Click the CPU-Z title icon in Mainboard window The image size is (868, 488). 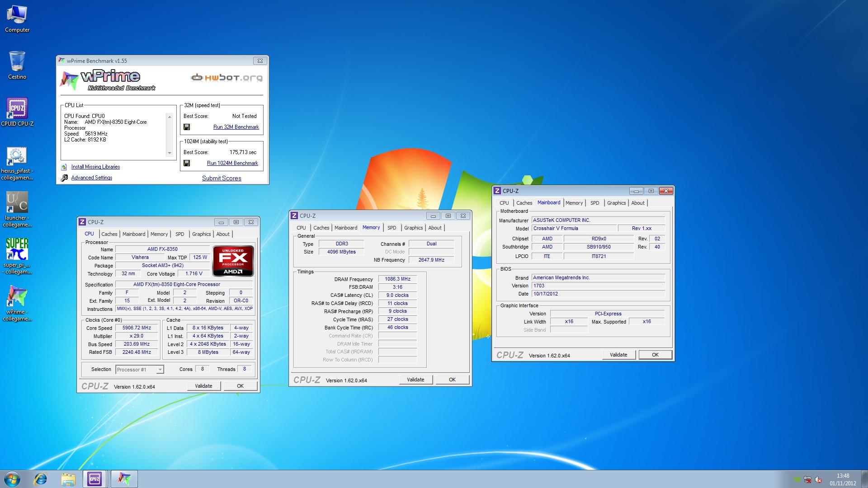pyautogui.click(x=497, y=191)
